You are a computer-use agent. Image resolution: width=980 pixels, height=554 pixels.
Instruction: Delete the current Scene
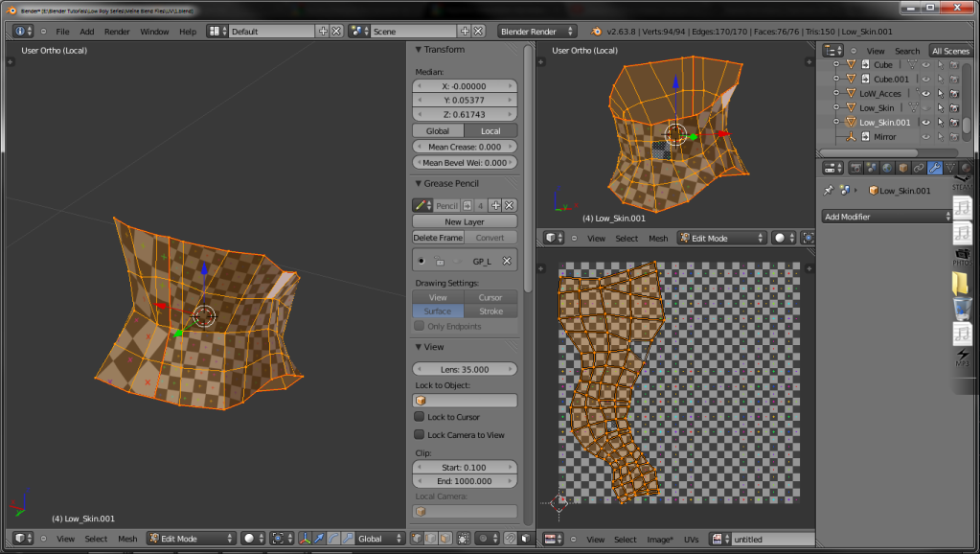[478, 32]
